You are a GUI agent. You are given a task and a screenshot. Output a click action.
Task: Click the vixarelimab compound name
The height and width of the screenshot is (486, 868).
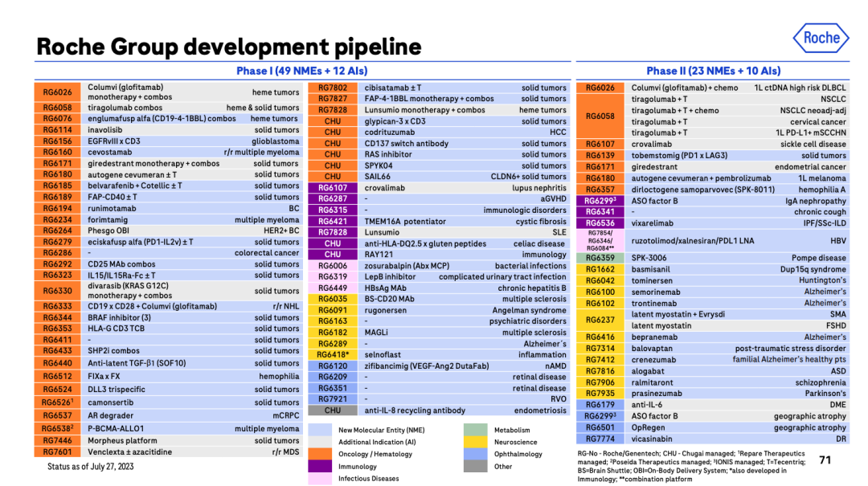(x=652, y=223)
